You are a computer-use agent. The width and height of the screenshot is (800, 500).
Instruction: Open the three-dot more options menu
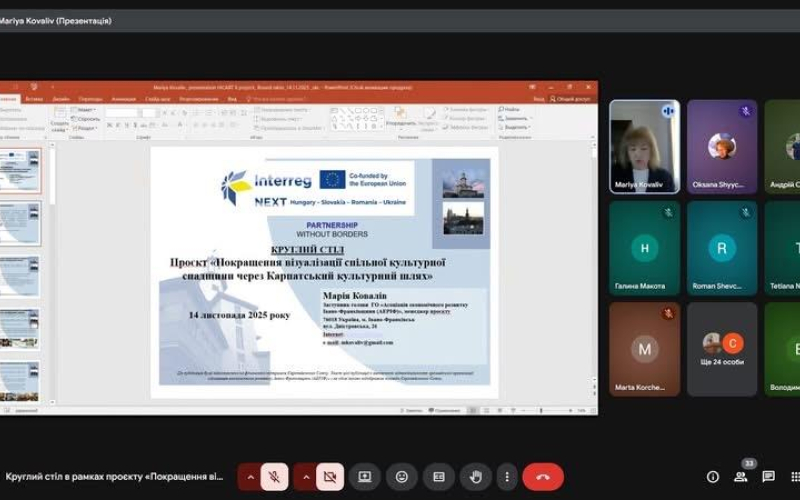(507, 477)
